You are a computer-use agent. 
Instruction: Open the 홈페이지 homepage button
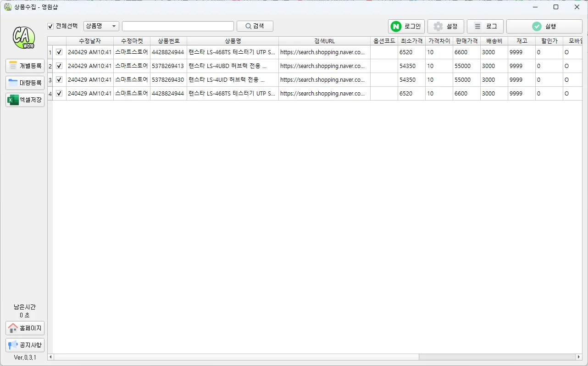coord(25,328)
